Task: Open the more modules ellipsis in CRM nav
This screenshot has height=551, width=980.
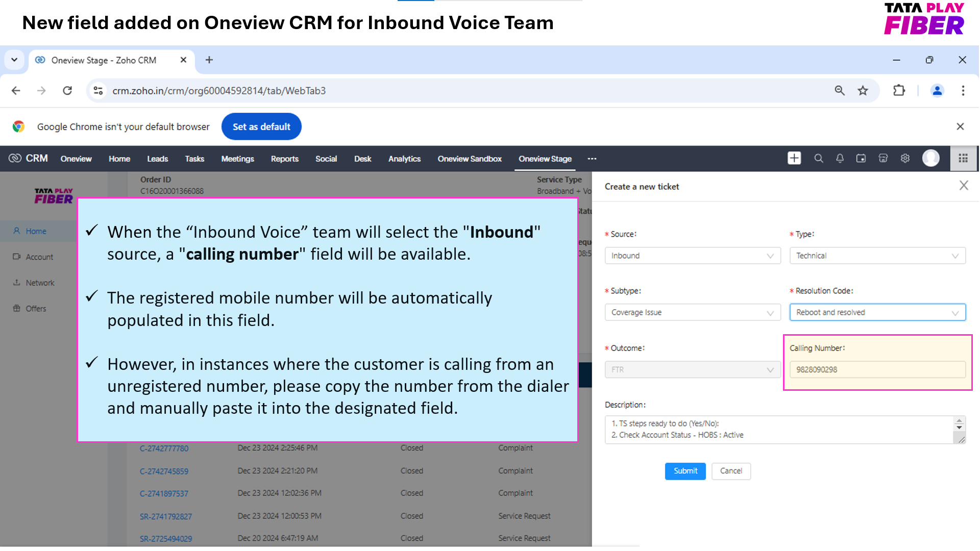Action: [592, 159]
